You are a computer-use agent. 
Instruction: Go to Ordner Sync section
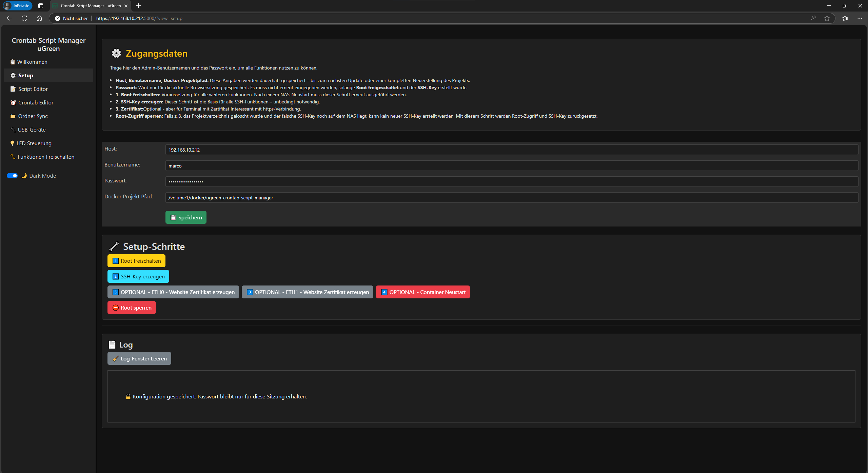click(48, 116)
